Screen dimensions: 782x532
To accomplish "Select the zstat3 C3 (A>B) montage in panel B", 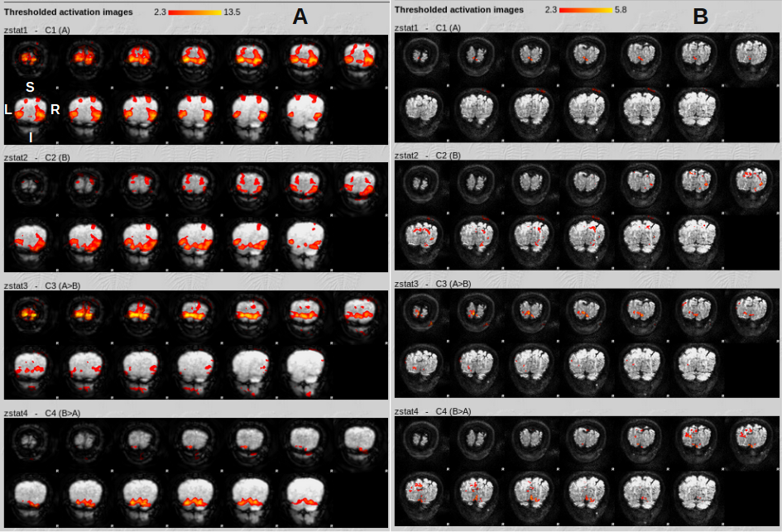I will pyautogui.click(x=586, y=343).
